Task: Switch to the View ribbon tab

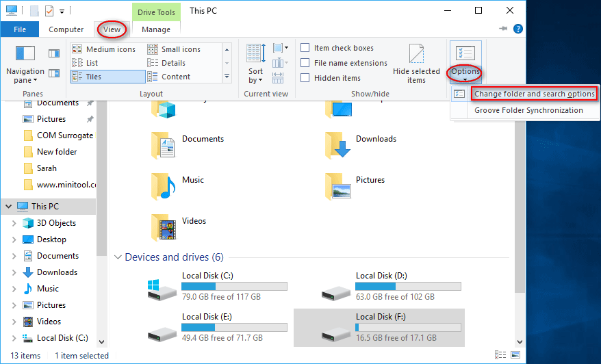Action: tap(112, 29)
